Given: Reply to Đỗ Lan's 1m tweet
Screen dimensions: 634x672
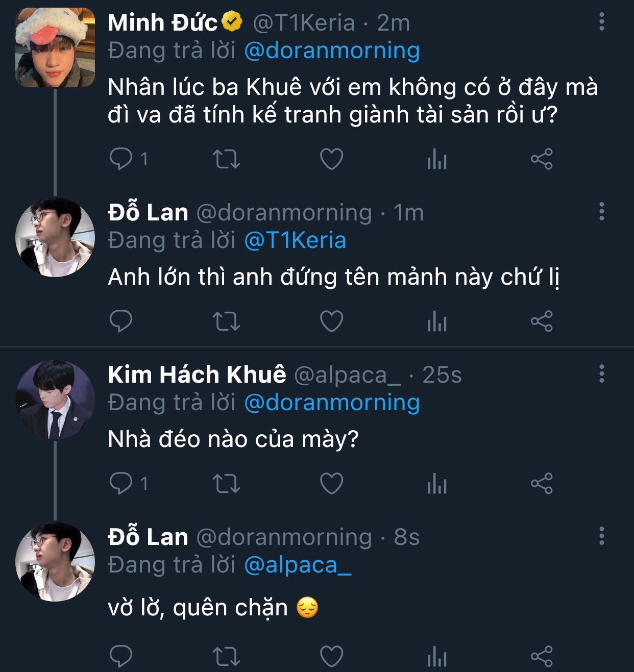Looking at the screenshot, I should (x=121, y=321).
